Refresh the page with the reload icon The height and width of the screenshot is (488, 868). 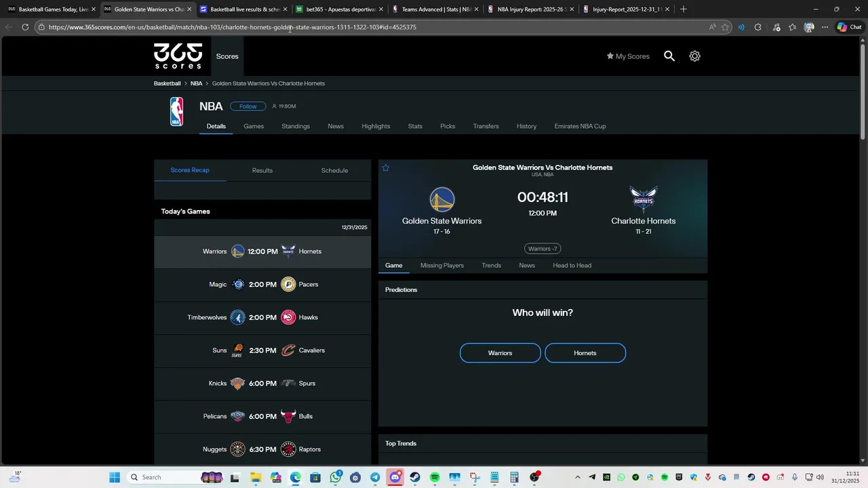coord(25,27)
